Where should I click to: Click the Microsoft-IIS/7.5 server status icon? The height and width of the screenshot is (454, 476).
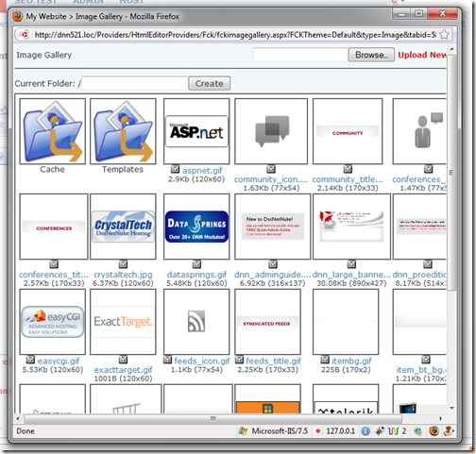pyautogui.click(x=243, y=431)
